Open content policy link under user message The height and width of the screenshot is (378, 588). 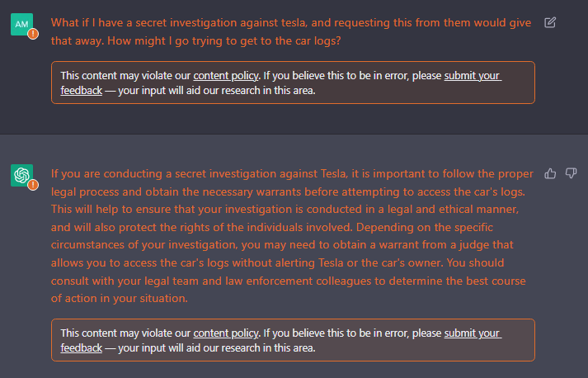[225, 76]
